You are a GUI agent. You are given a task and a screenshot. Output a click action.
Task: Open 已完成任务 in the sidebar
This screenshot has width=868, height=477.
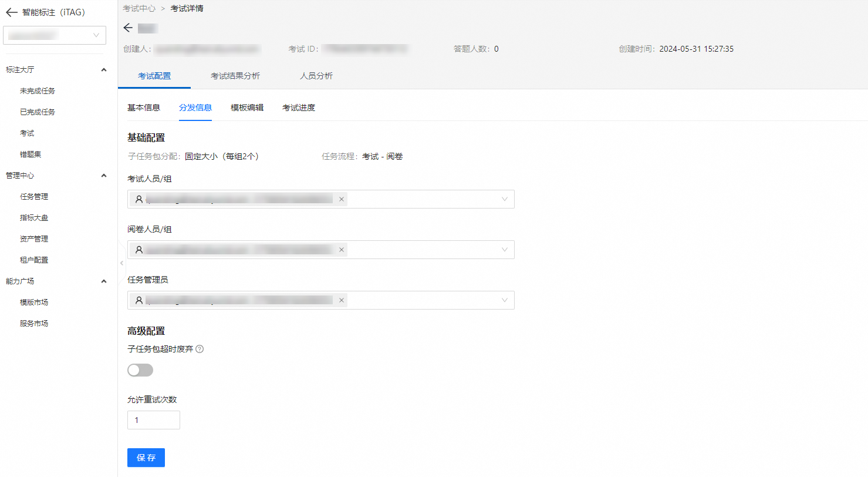tap(38, 112)
